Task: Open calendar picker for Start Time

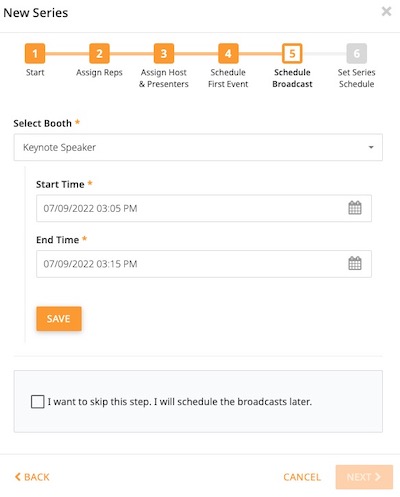Action: [355, 208]
